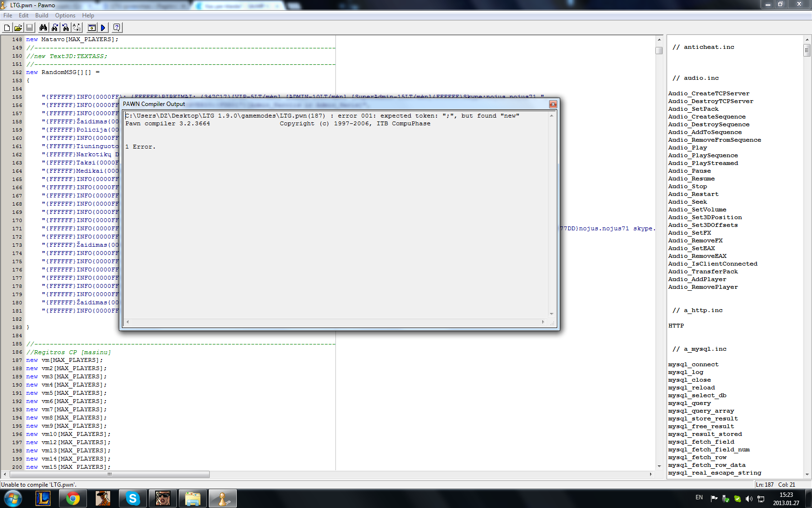Screen dimensions: 812x508
Task: Open the Build menu
Action: [x=42, y=15]
